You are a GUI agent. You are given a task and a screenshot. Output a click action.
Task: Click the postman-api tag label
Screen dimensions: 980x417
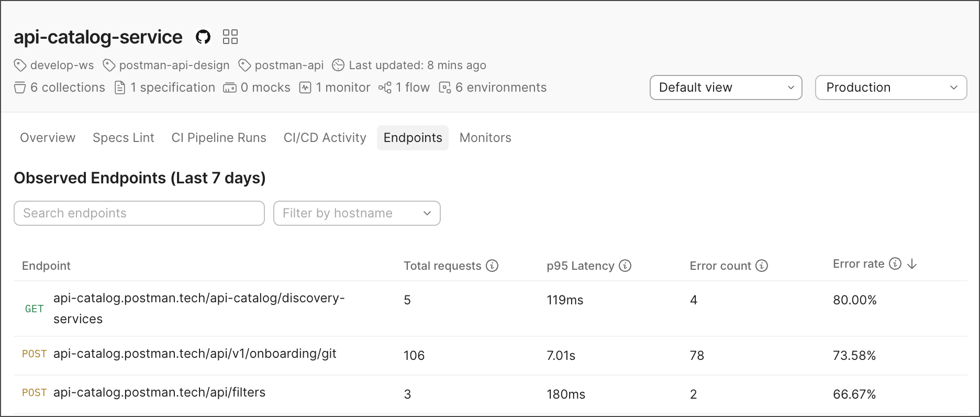[289, 65]
